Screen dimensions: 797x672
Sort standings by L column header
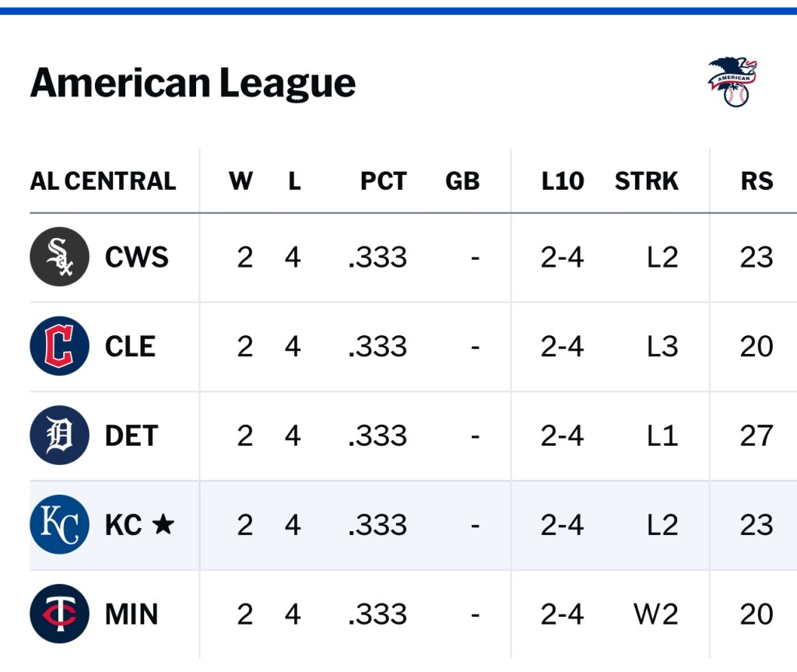pyautogui.click(x=293, y=181)
